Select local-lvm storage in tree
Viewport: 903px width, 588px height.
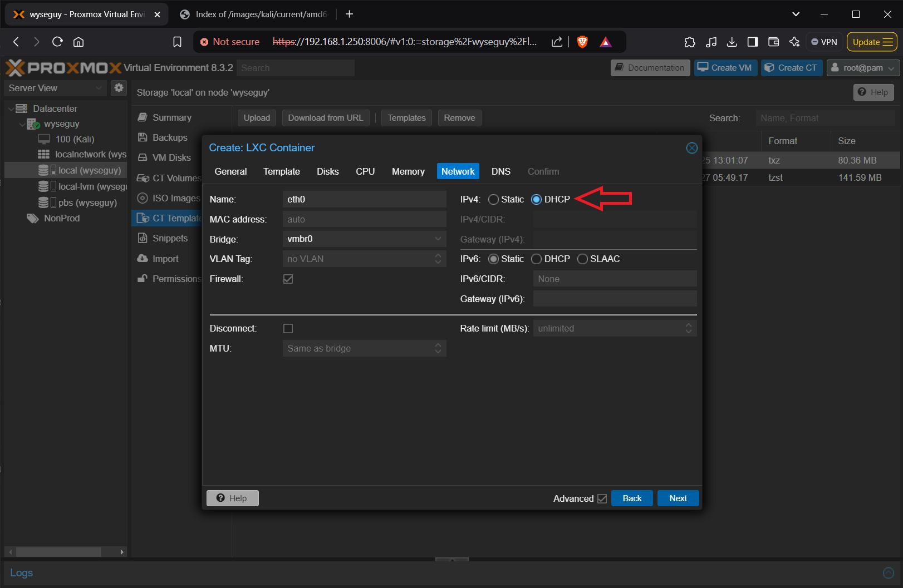(82, 186)
